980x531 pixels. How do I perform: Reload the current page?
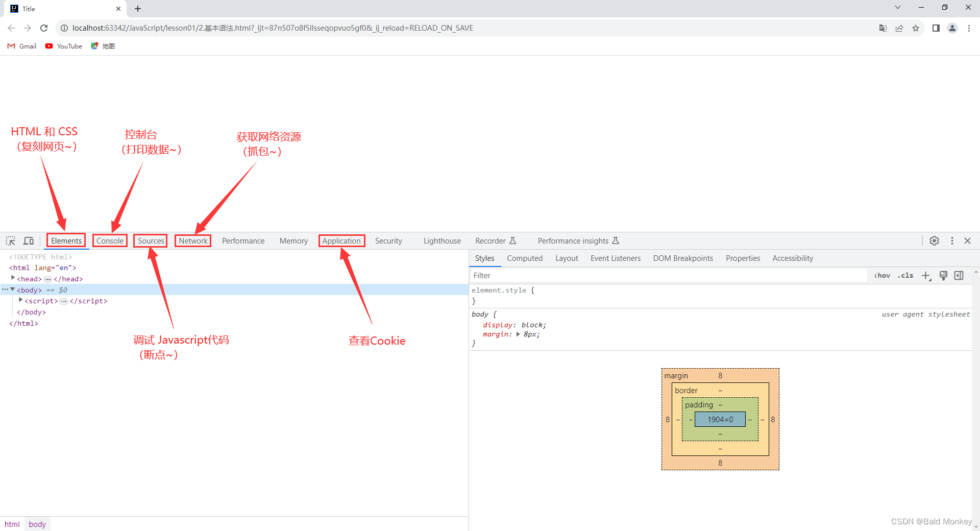pyautogui.click(x=44, y=28)
